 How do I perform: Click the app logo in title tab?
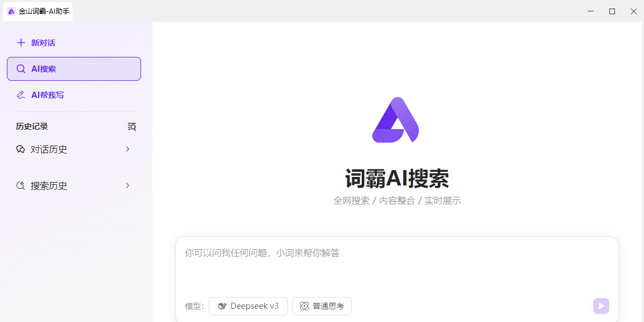tap(11, 11)
